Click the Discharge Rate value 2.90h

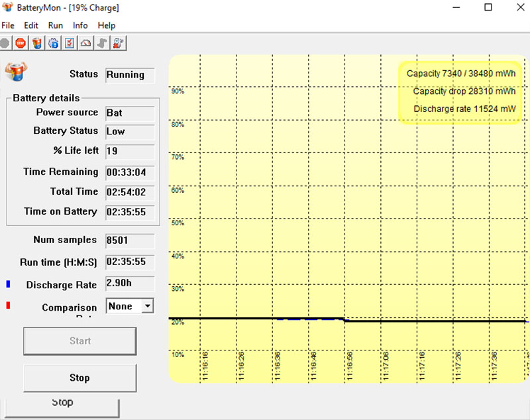click(x=130, y=283)
